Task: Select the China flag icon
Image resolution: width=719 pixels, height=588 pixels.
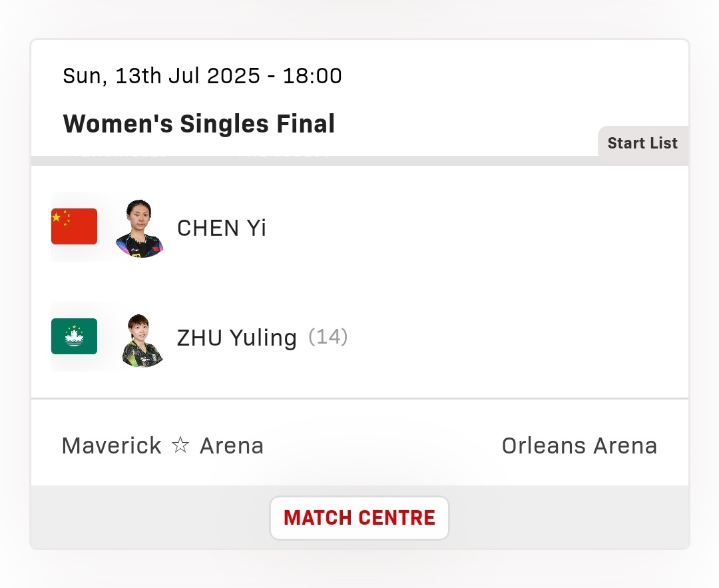Action: tap(75, 226)
